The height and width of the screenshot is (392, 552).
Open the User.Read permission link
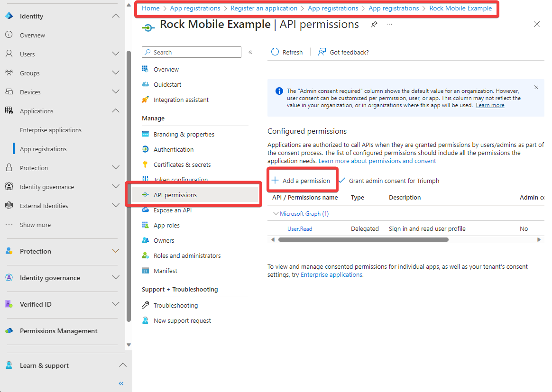tap(300, 229)
